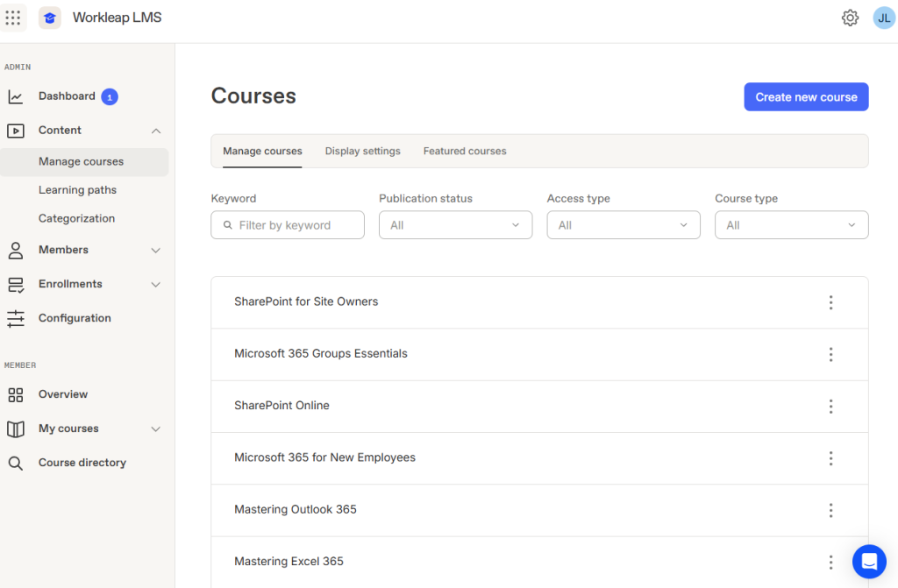Open settings via the gear icon
Image resolution: width=898 pixels, height=588 pixels.
pos(850,18)
